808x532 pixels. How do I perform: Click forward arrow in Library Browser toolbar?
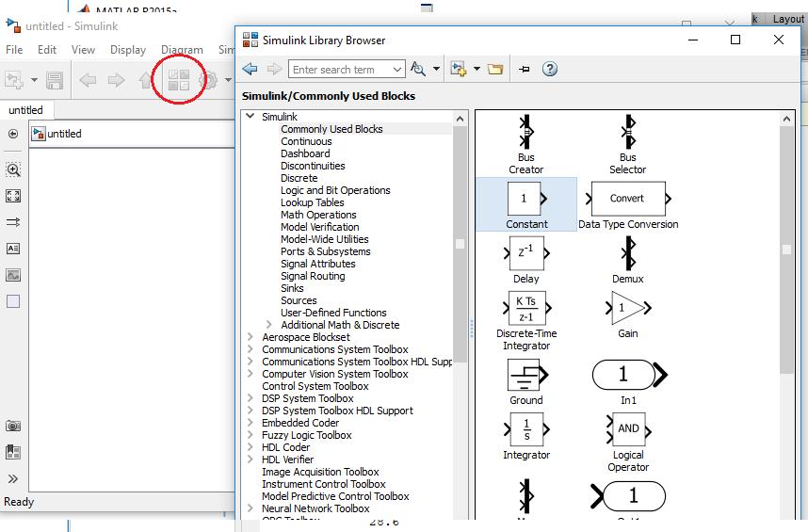pyautogui.click(x=274, y=69)
